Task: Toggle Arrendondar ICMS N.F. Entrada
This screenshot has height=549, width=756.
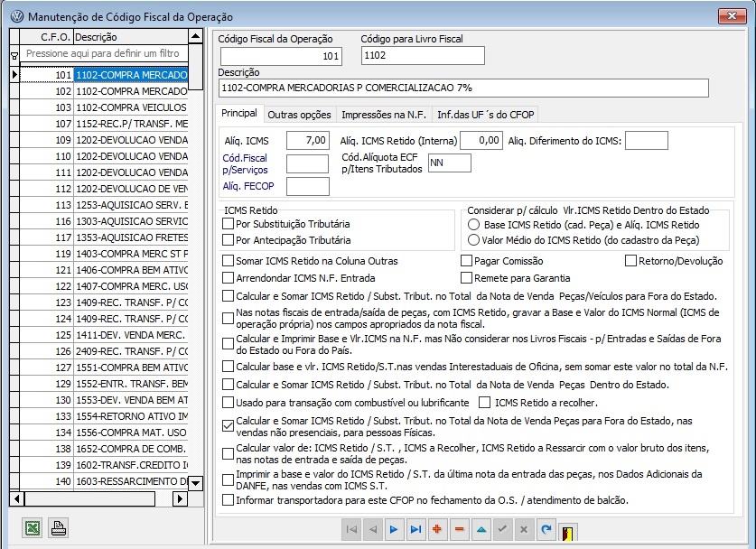Action: pos(228,278)
